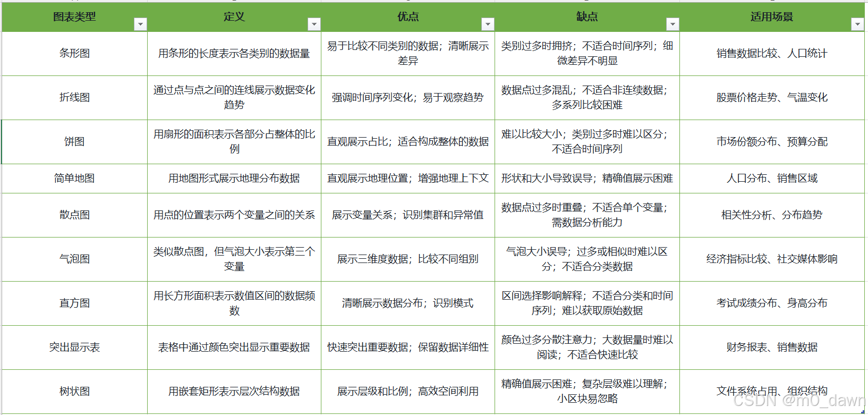Select cell 用点的位置表示两个变量之间的关系
Viewport: 868px width, 415px height.
pos(234,215)
